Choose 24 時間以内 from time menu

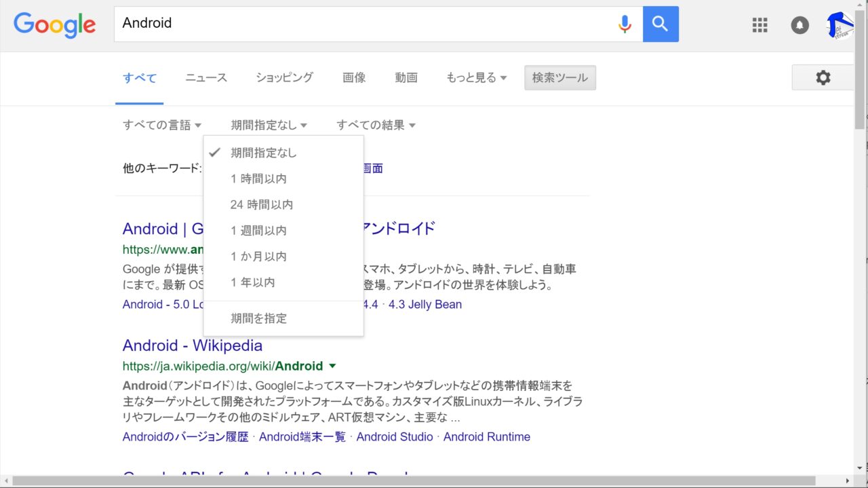click(262, 204)
